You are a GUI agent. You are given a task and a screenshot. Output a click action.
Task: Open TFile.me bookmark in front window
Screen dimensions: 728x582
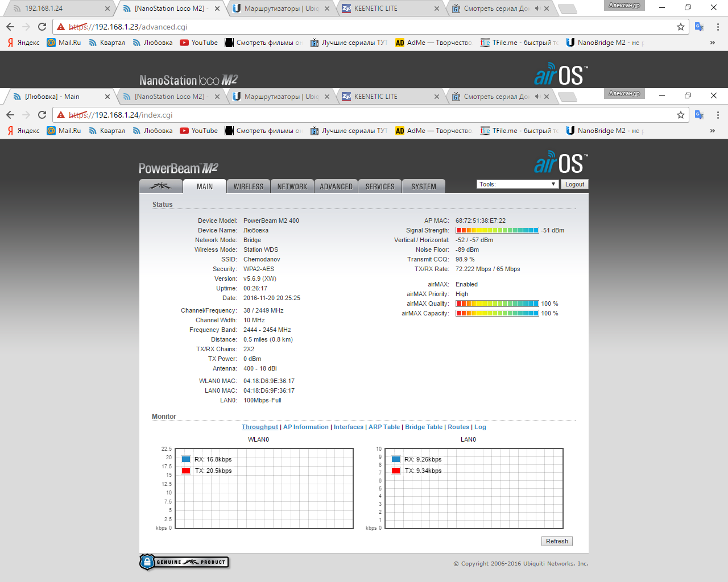[519, 131]
